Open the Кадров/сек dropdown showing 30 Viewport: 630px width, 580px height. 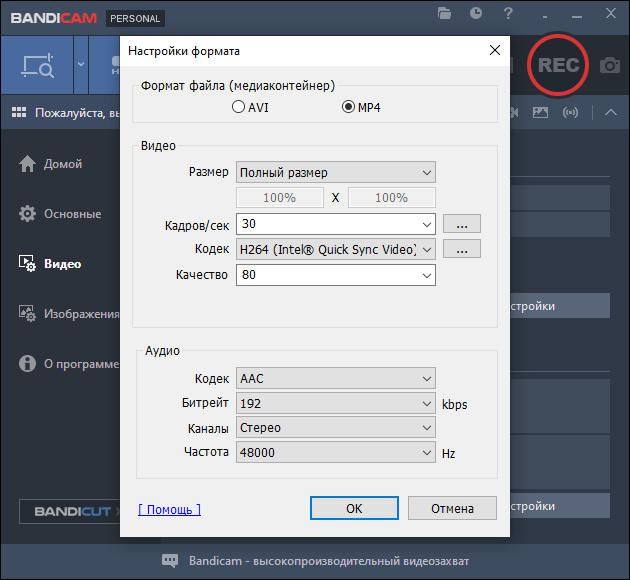[x=336, y=224]
